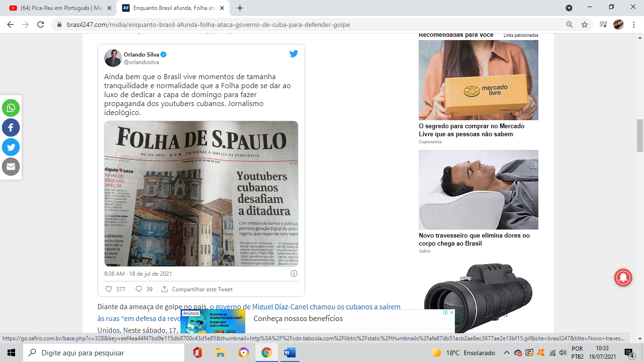The height and width of the screenshot is (362, 644).
Task: Close the Enquanto Brasil afunda tab
Action: 223,8
